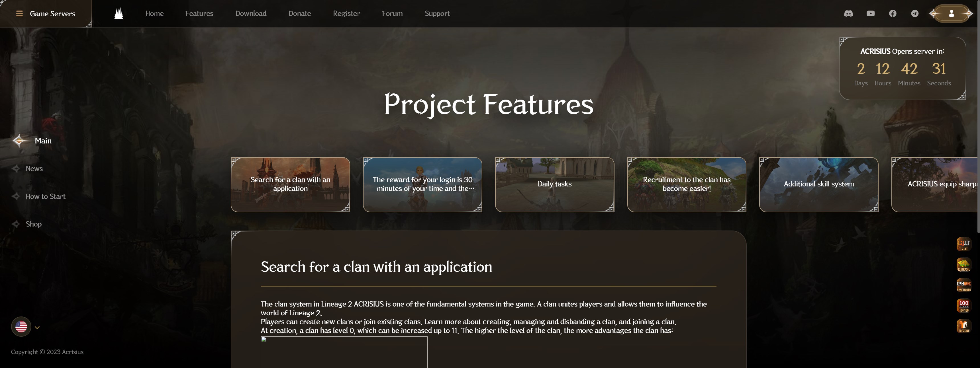Open the Forum link
The height and width of the screenshot is (368, 980).
(x=392, y=14)
